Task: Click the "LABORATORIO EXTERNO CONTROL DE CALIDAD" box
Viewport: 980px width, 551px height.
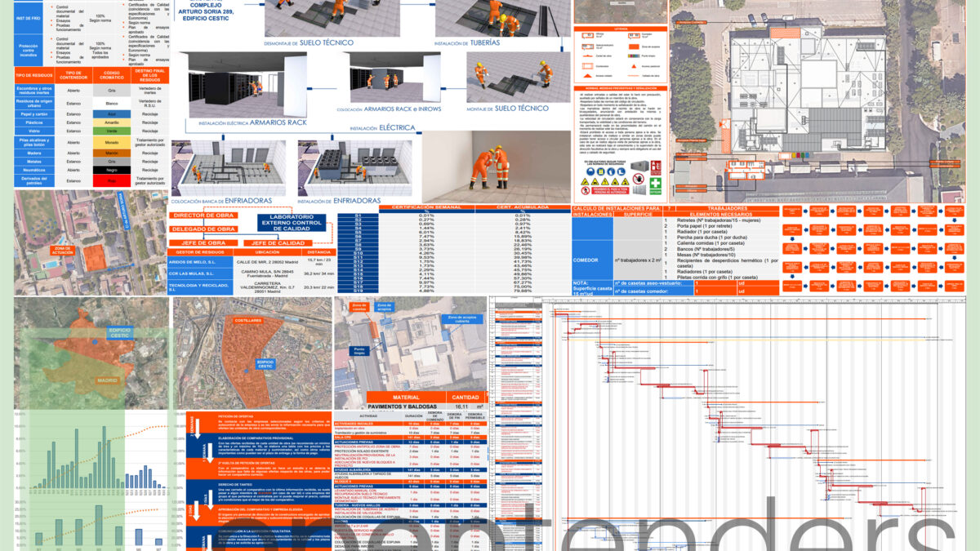Action: 292,224
